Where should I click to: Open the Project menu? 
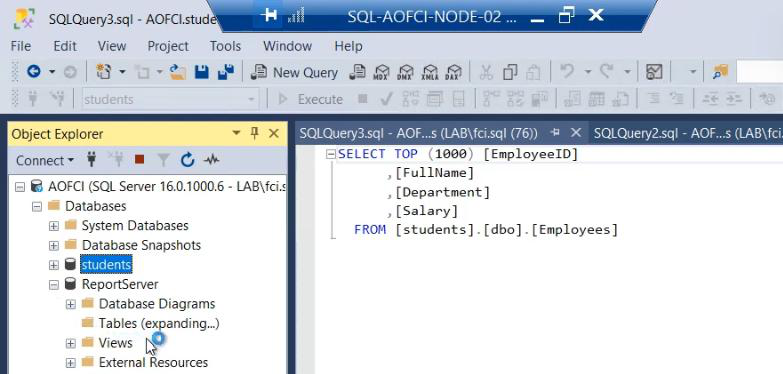click(x=168, y=46)
